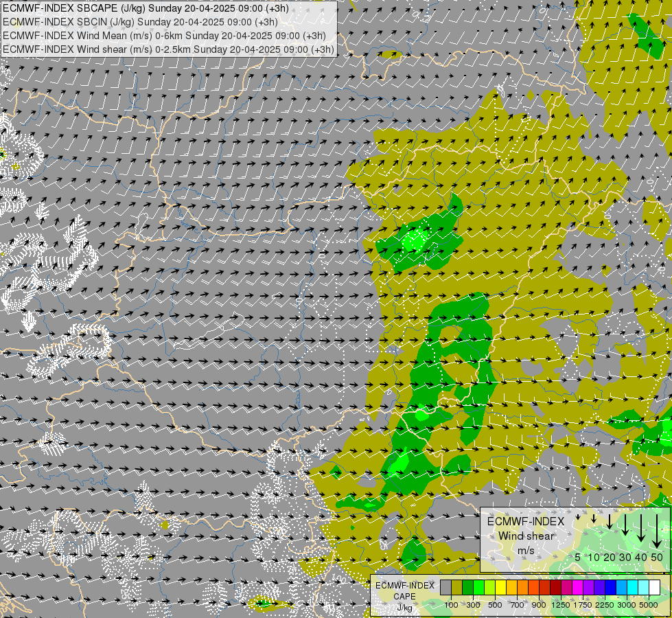Click the 5 m/s wind shear arrow
Screen dimensions: 672x618
(x=578, y=517)
